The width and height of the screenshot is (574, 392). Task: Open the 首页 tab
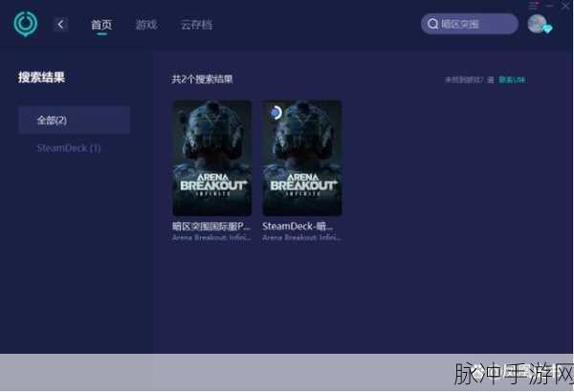[x=101, y=25]
